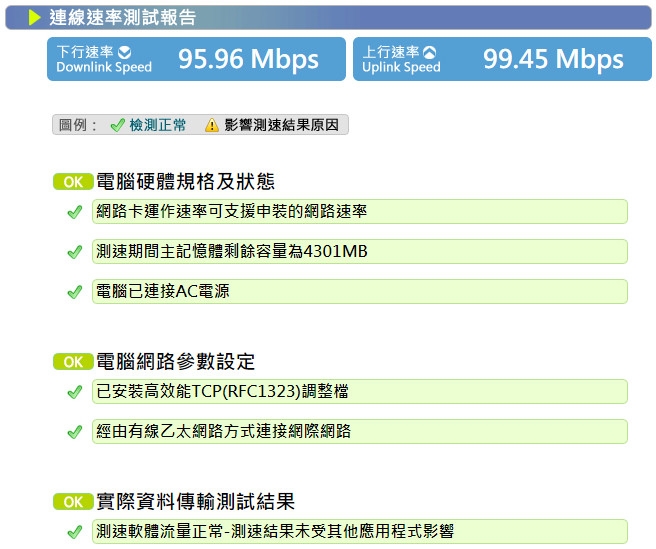Click the 影響測速結果原因 legend label

[282, 125]
